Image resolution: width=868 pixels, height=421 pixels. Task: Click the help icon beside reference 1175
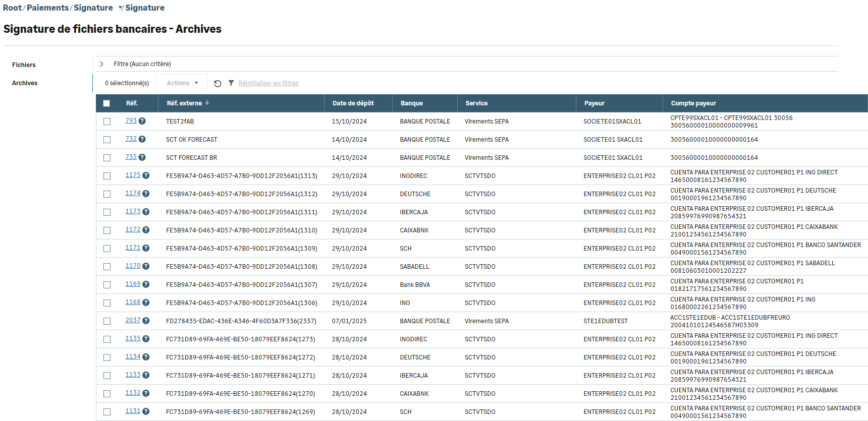pyautogui.click(x=146, y=175)
